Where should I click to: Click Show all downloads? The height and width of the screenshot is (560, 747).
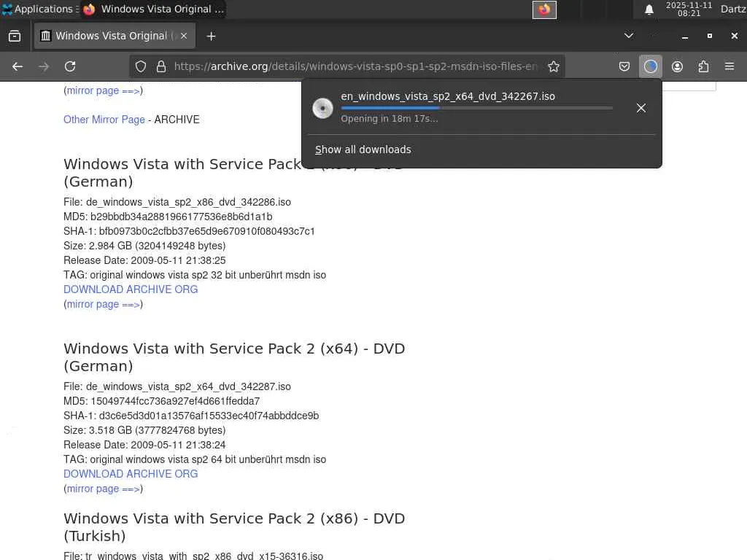(363, 149)
